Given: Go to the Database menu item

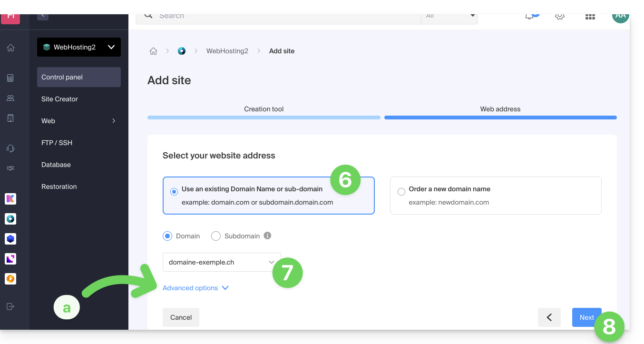Looking at the screenshot, I should click(x=56, y=165).
